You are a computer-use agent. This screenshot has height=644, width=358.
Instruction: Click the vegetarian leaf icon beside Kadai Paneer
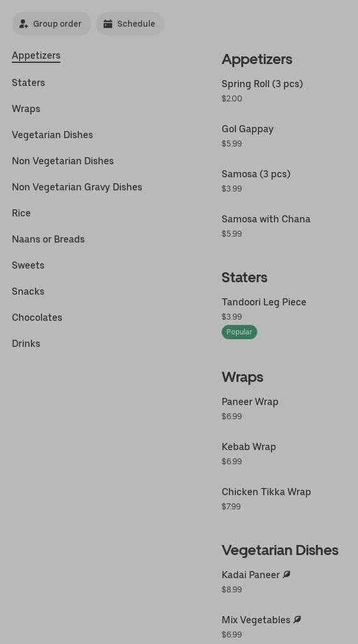click(x=287, y=575)
